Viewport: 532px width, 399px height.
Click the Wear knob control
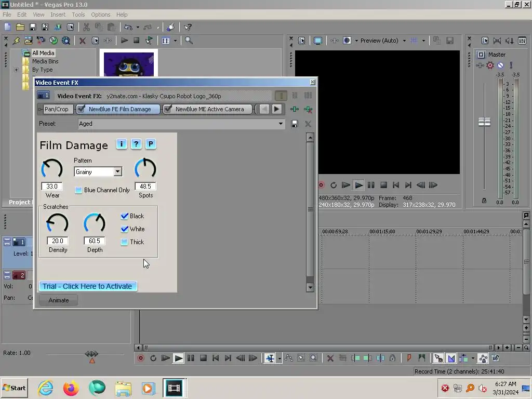(52, 168)
